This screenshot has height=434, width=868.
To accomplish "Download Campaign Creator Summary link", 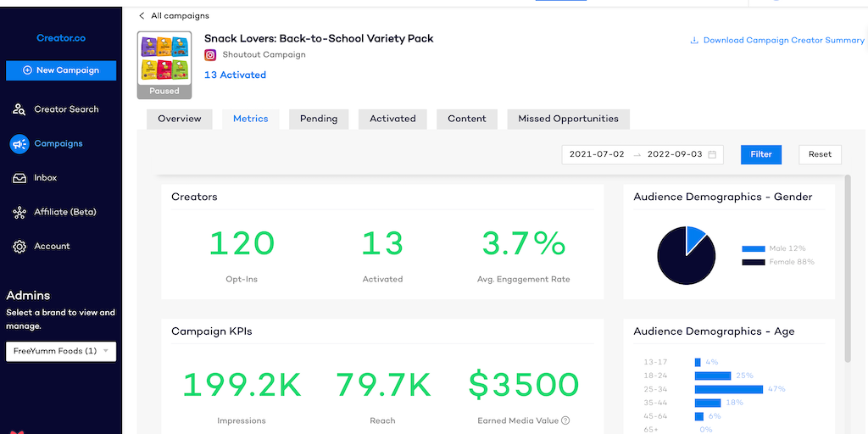I will [776, 41].
